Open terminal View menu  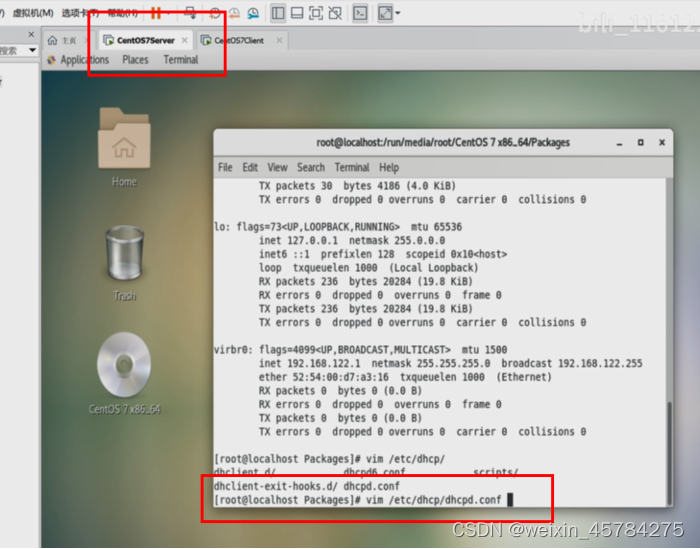277,167
